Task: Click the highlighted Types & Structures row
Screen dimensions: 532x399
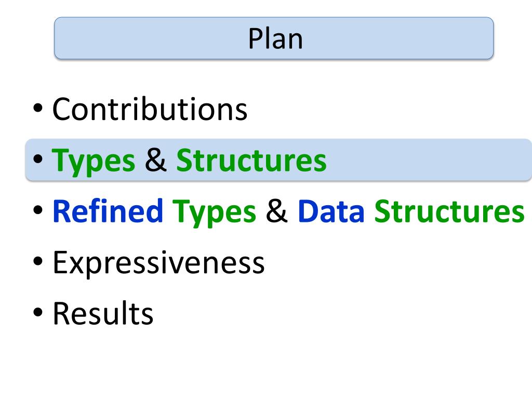Action: click(278, 159)
